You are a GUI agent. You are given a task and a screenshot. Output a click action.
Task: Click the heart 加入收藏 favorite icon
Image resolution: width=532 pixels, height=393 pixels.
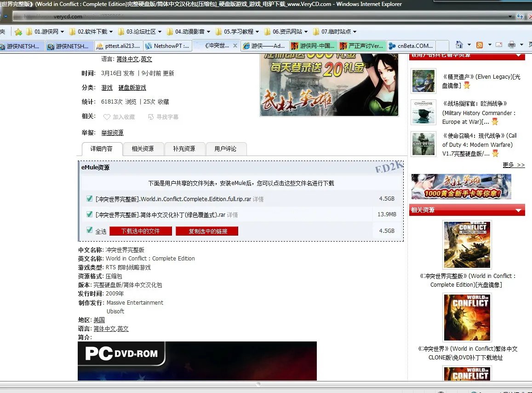click(x=106, y=116)
